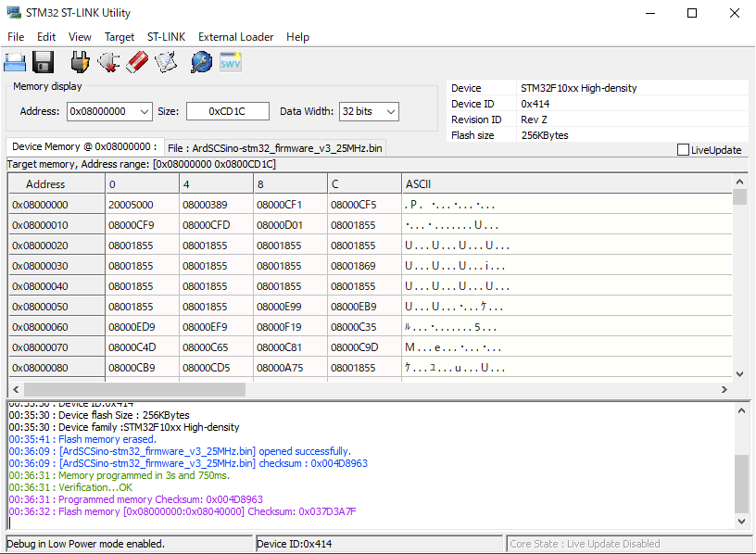
Task: Click the 'Flash memory erased.' log line
Action: click(x=82, y=439)
